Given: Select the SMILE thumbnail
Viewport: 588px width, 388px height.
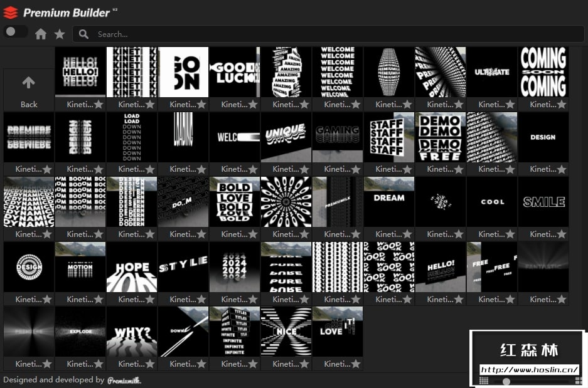Looking at the screenshot, I should (x=543, y=202).
